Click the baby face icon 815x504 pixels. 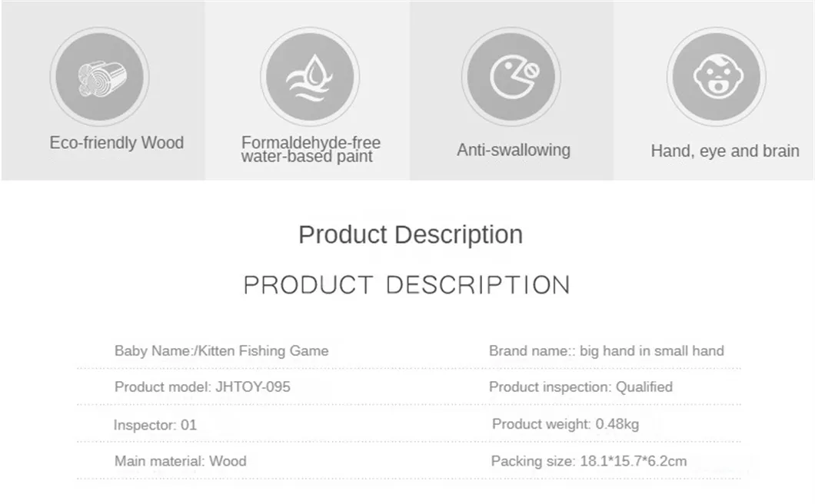pos(716,76)
